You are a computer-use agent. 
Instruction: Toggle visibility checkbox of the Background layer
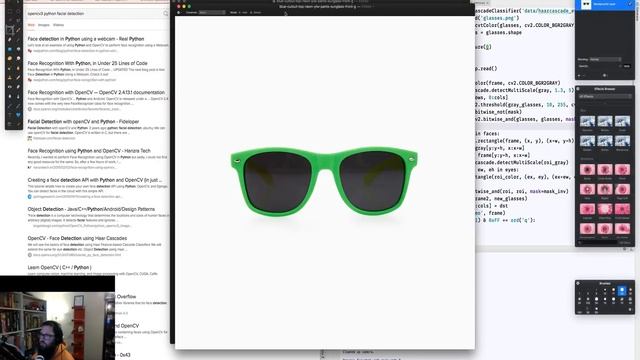pos(630,4)
